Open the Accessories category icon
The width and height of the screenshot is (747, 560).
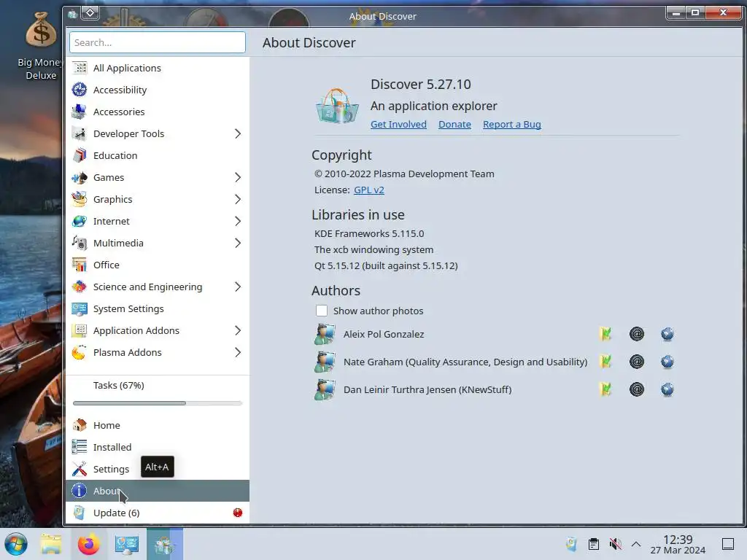tap(80, 112)
